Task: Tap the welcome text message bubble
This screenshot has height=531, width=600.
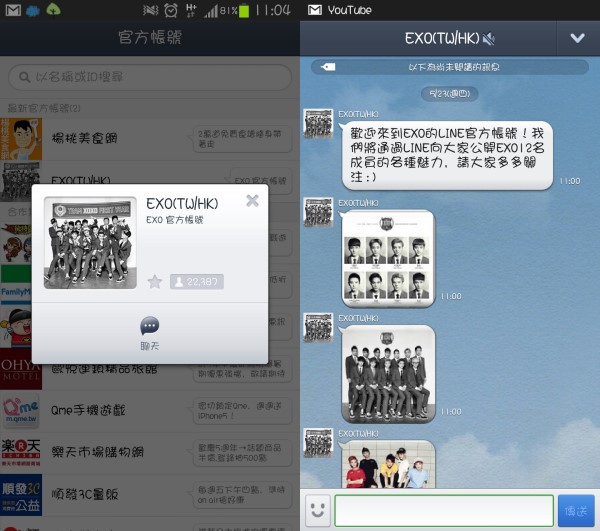Action: pos(447,155)
